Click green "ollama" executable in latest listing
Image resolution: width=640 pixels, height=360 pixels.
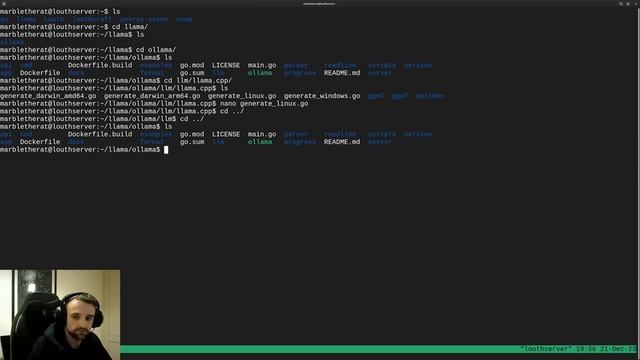(x=260, y=142)
